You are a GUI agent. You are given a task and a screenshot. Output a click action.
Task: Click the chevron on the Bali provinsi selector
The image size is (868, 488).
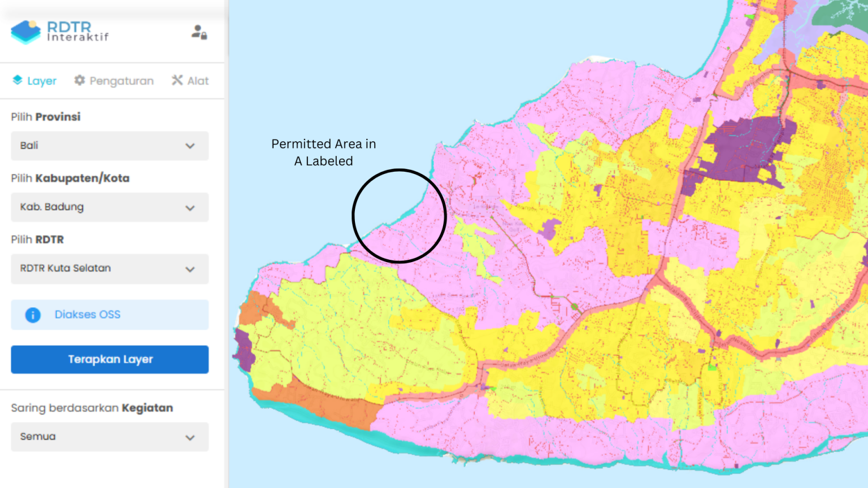pyautogui.click(x=190, y=146)
